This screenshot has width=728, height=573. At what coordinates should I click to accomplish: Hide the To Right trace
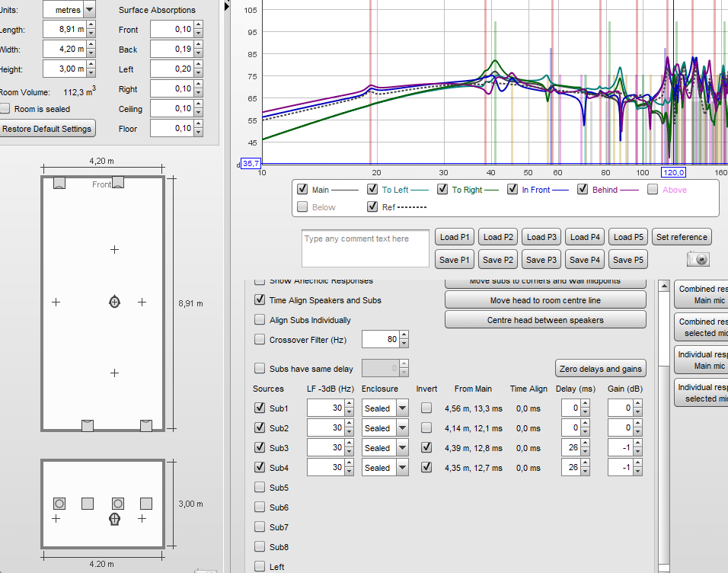[442, 189]
